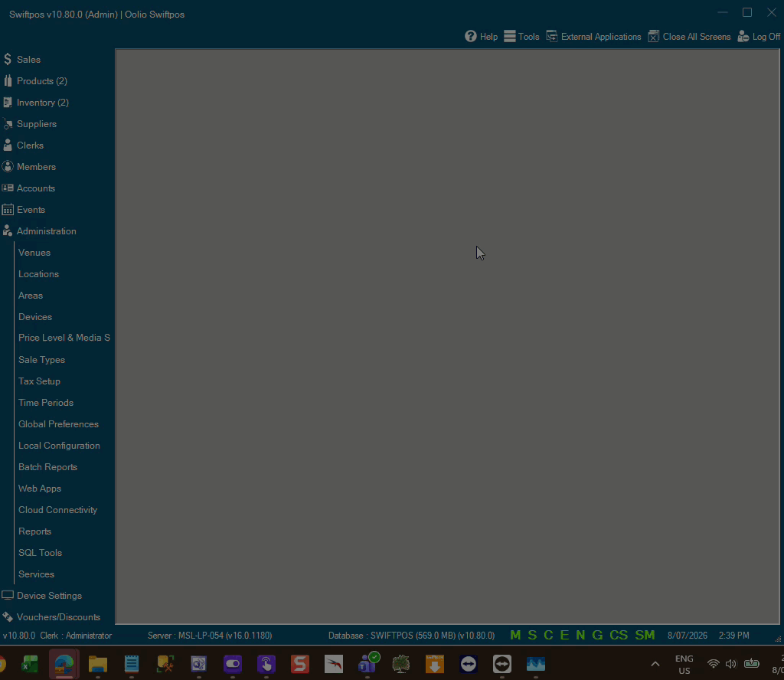Click the green M status indicator
The height and width of the screenshot is (680, 784).
tap(515, 635)
